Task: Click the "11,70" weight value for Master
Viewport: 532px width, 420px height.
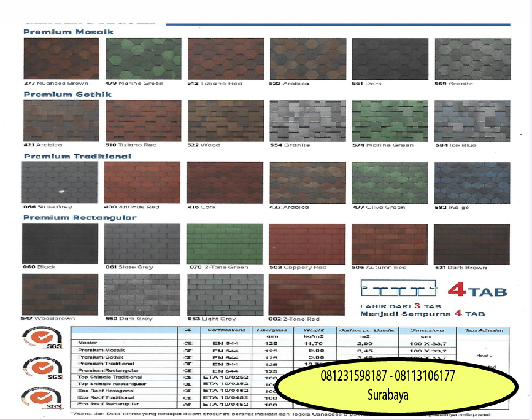Action: click(x=314, y=344)
